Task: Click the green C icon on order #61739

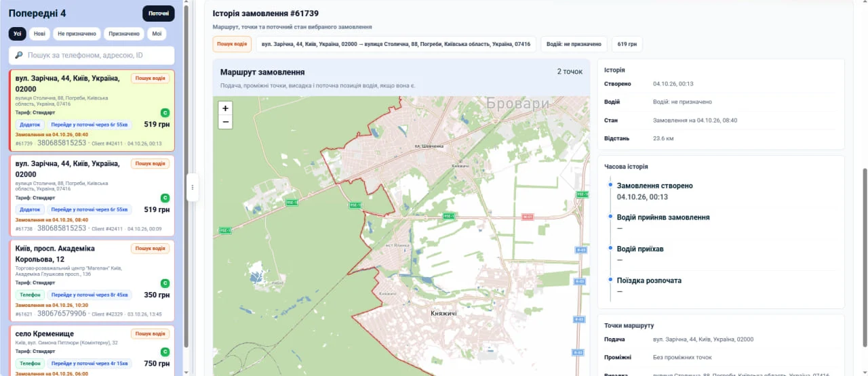Action: coord(165,112)
